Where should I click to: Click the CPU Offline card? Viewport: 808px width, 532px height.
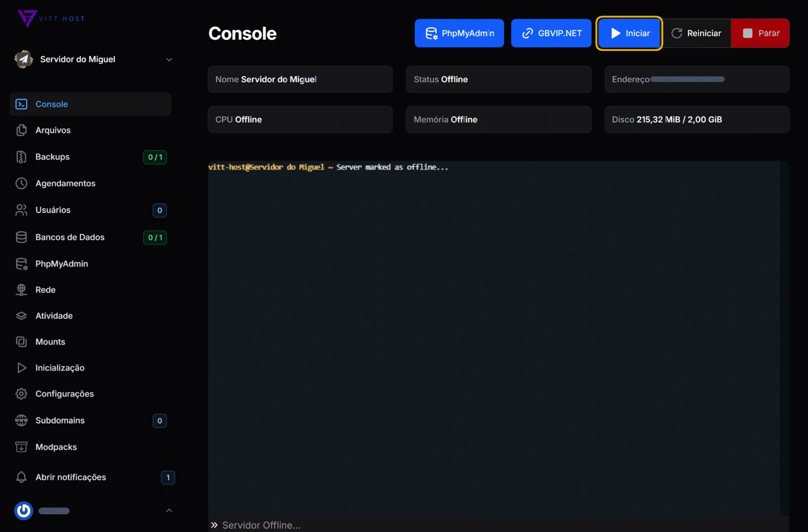[300, 120]
